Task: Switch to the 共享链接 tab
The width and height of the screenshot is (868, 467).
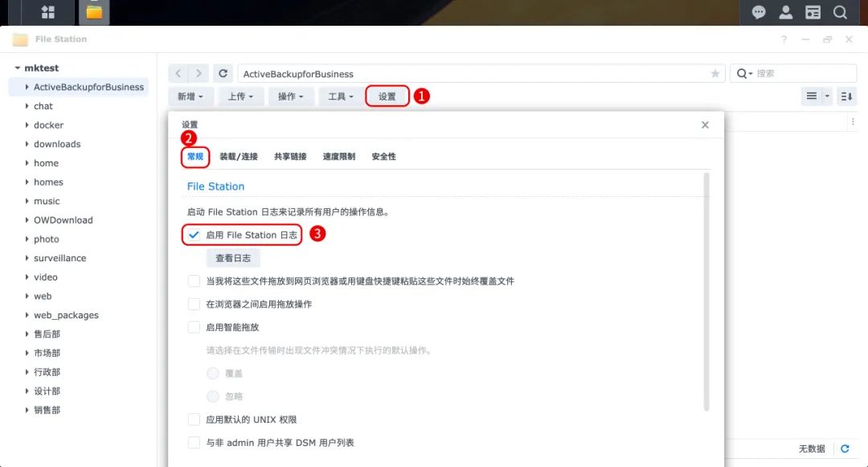Action: pos(290,157)
